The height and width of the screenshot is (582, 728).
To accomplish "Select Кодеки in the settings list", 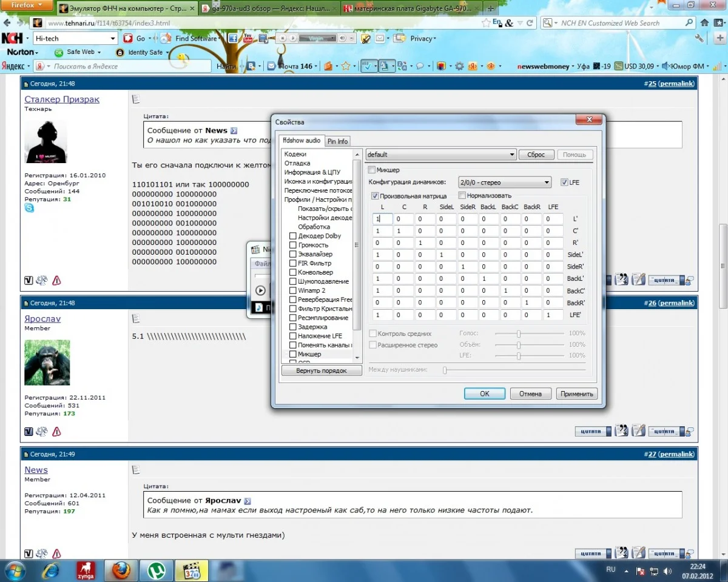I will pos(295,154).
